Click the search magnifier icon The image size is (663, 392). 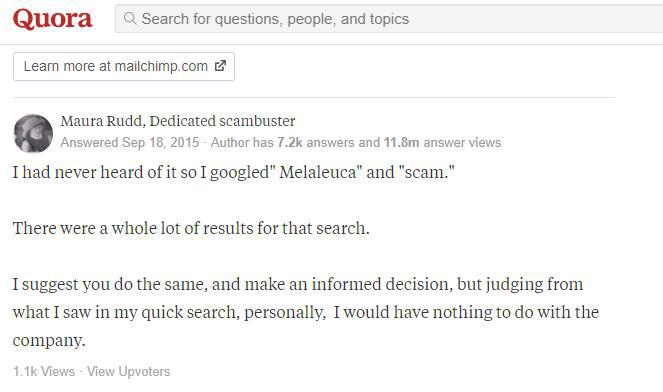pyautogui.click(x=130, y=18)
